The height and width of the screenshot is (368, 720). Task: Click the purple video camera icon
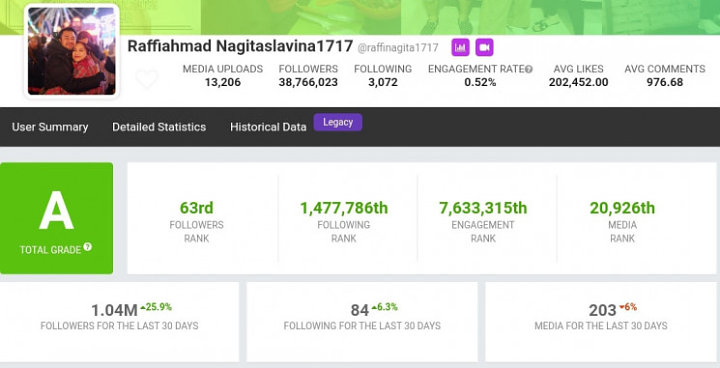[484, 47]
